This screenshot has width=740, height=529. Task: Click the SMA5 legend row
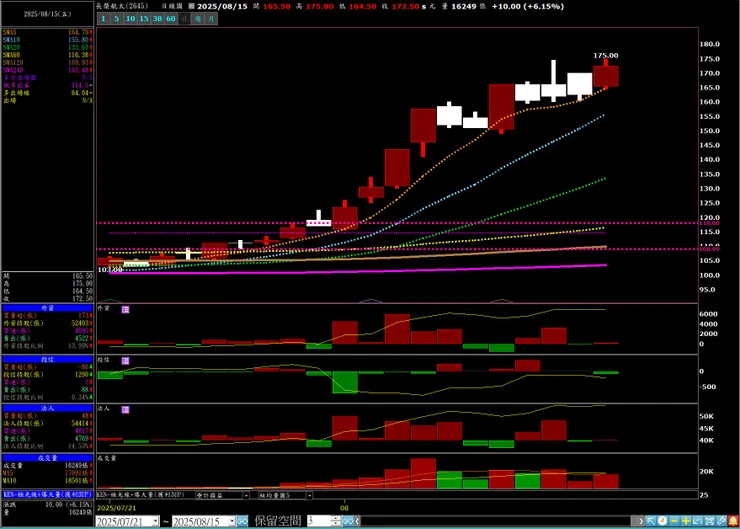tap(47, 33)
